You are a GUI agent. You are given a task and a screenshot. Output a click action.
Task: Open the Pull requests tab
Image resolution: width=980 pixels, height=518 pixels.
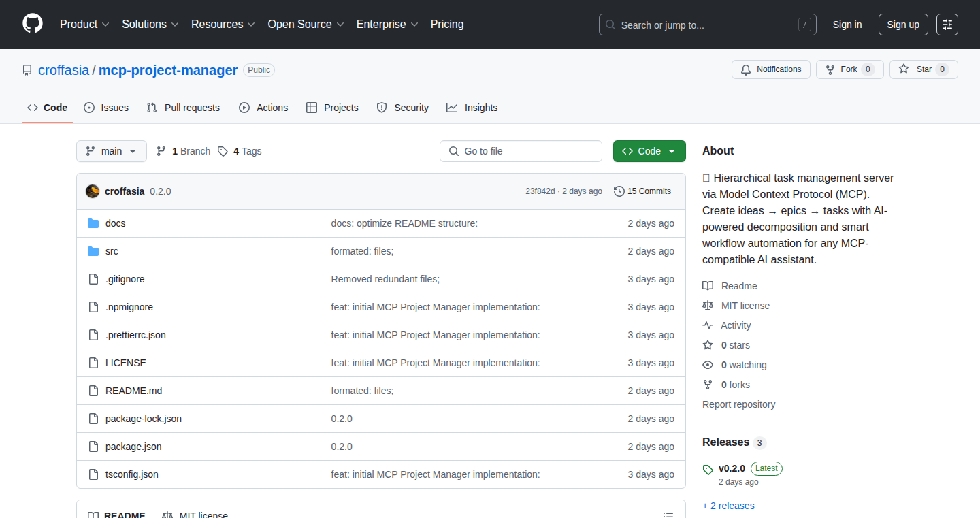click(184, 108)
